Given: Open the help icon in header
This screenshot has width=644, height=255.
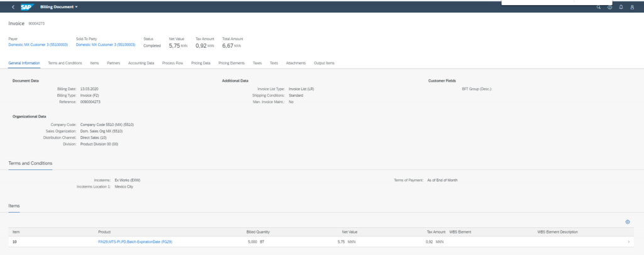Looking at the screenshot, I should (x=610, y=7).
